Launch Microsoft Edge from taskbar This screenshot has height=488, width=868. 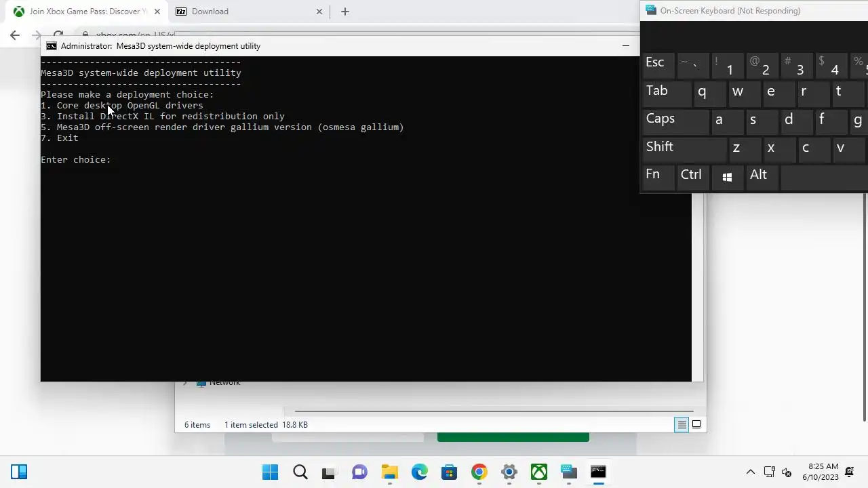point(419,472)
